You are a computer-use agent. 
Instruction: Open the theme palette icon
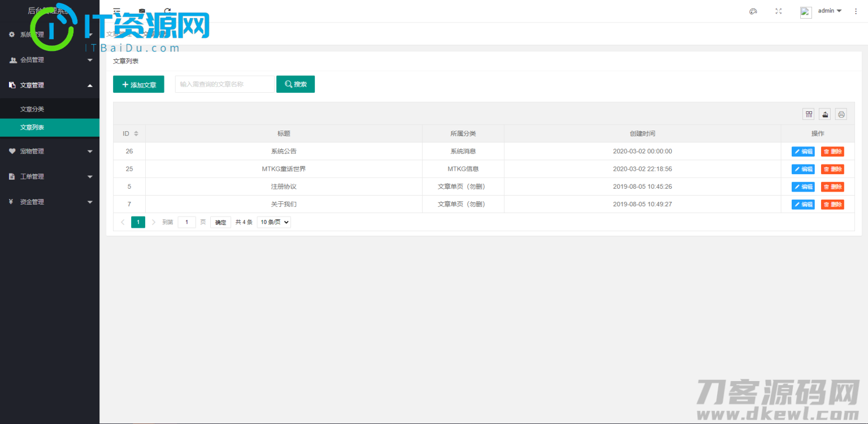tap(753, 11)
